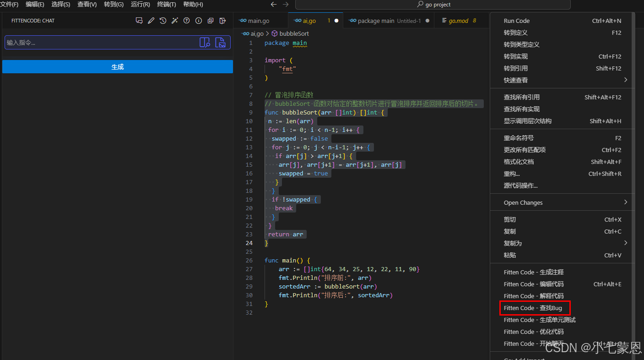Open the 终端(T) menu
Image resolution: width=644 pixels, height=360 pixels.
(167, 5)
